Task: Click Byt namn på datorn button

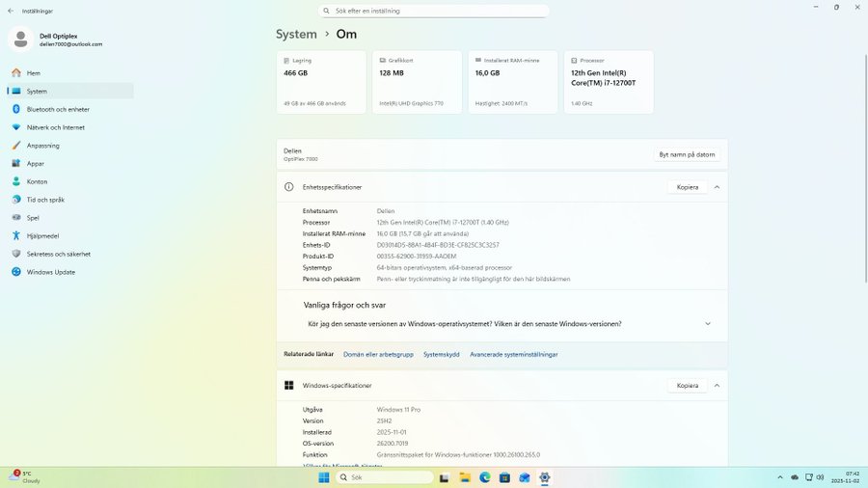Action: click(x=687, y=154)
